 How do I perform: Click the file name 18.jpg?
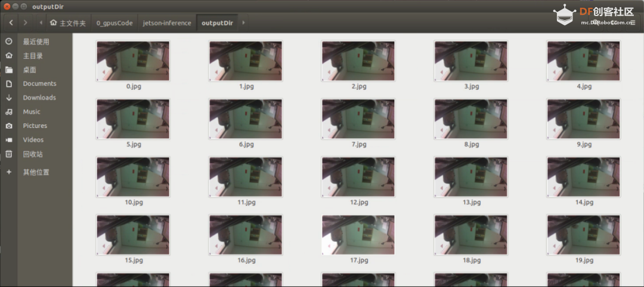click(472, 260)
